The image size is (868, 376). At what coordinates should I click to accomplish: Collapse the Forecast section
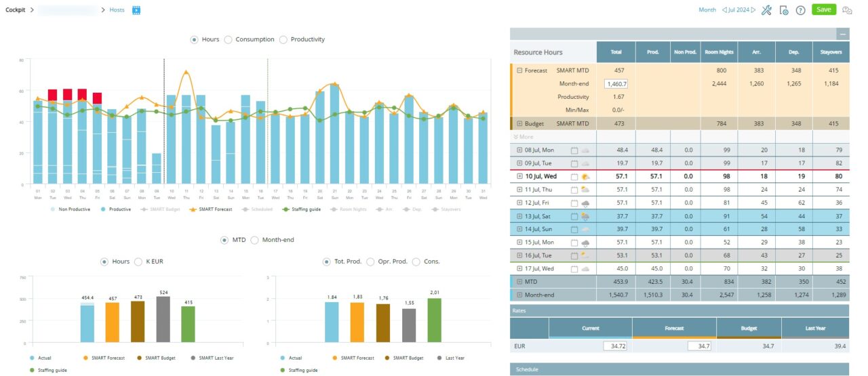pyautogui.click(x=519, y=70)
